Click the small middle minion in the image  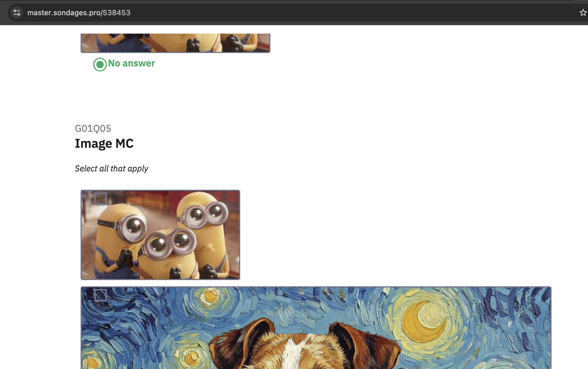point(168,252)
